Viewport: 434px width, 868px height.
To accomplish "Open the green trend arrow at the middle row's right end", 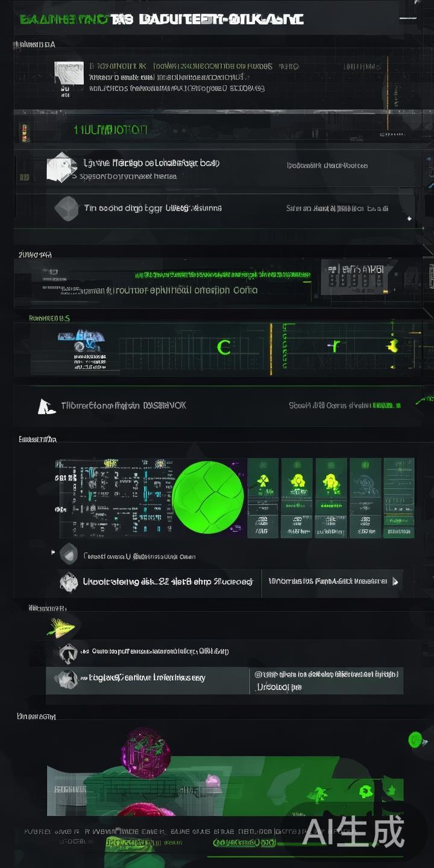I will pyautogui.click(x=424, y=400).
